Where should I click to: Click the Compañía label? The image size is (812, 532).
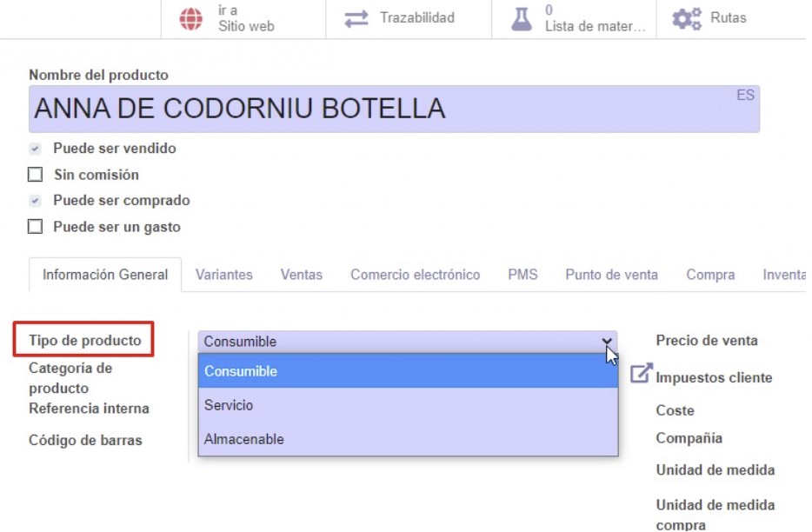coord(689,438)
